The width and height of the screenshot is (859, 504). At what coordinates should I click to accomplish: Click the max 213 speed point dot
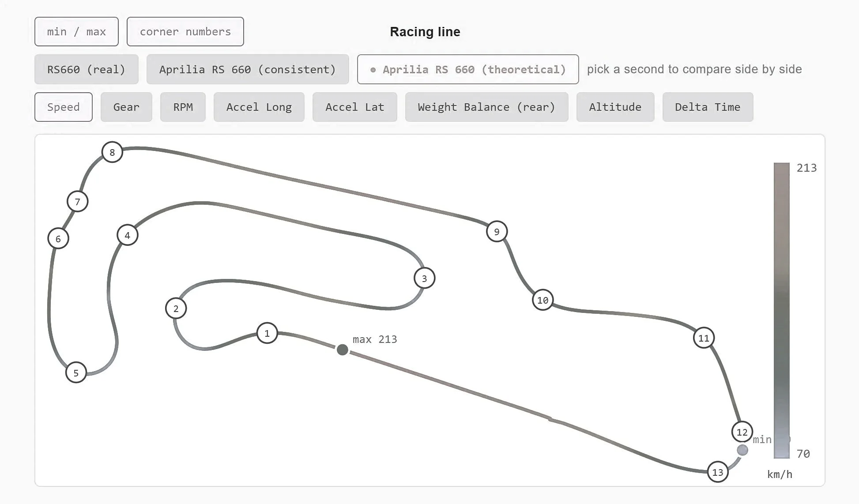(343, 350)
